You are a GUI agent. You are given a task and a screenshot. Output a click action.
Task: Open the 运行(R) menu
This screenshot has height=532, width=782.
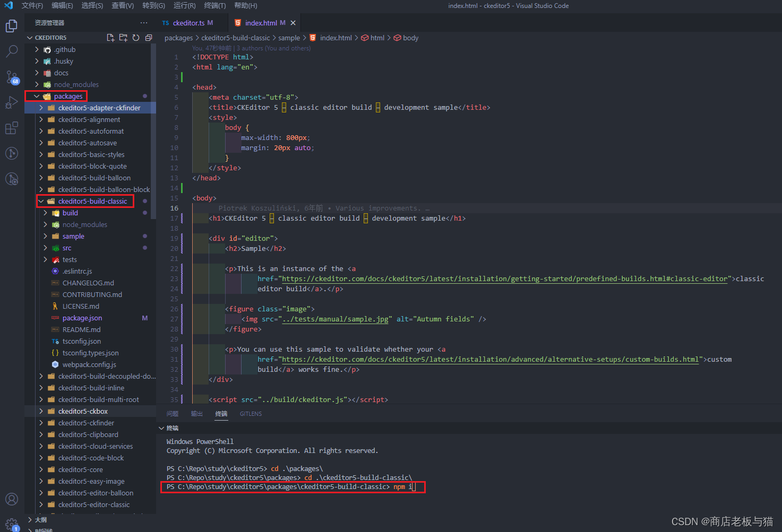(x=184, y=5)
